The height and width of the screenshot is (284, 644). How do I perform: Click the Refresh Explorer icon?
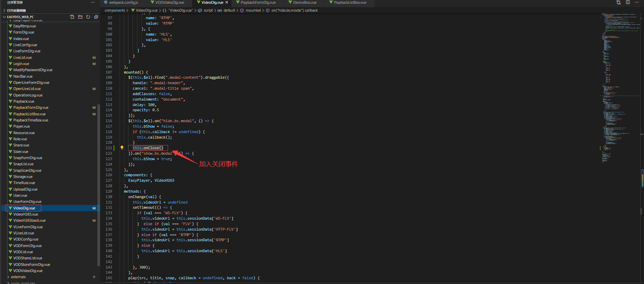point(88,17)
